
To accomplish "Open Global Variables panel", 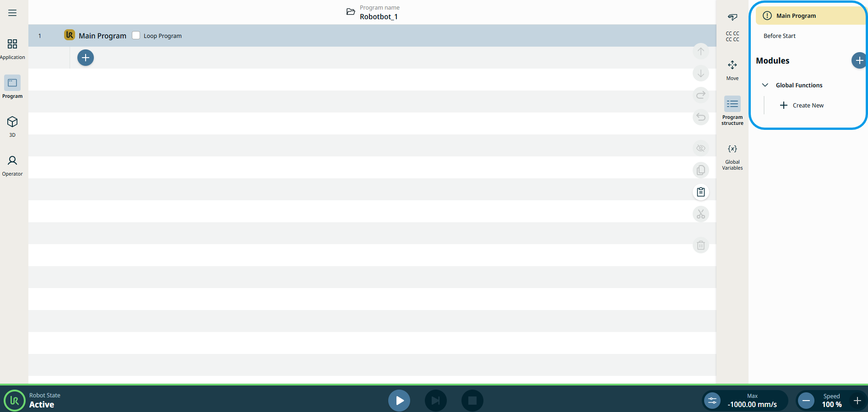I will point(732,157).
